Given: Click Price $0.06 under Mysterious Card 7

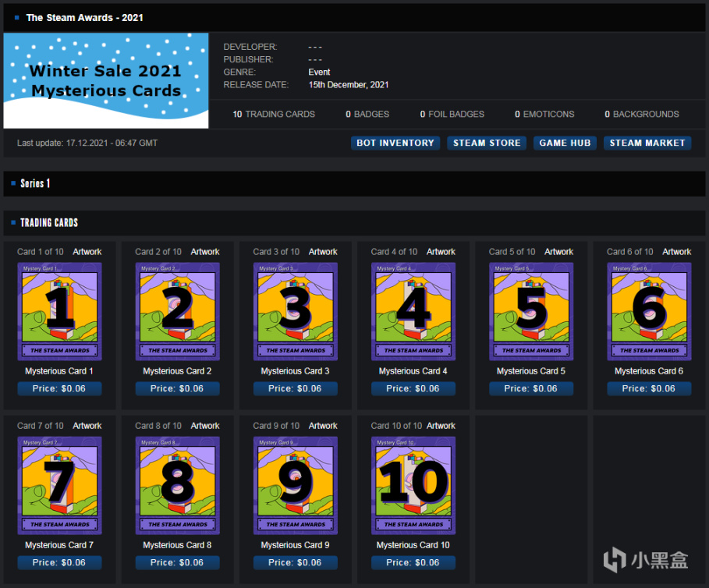Looking at the screenshot, I should pos(60,563).
